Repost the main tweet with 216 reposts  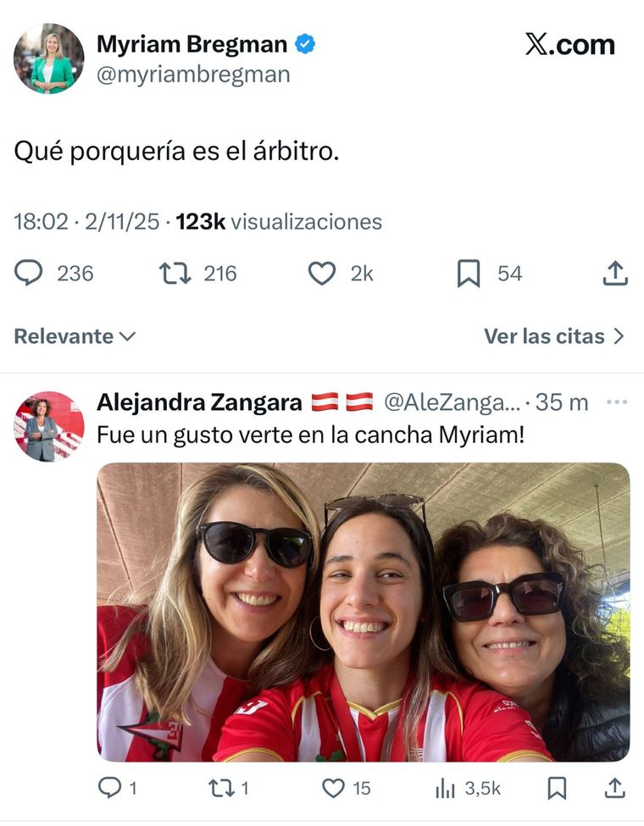[x=175, y=274]
